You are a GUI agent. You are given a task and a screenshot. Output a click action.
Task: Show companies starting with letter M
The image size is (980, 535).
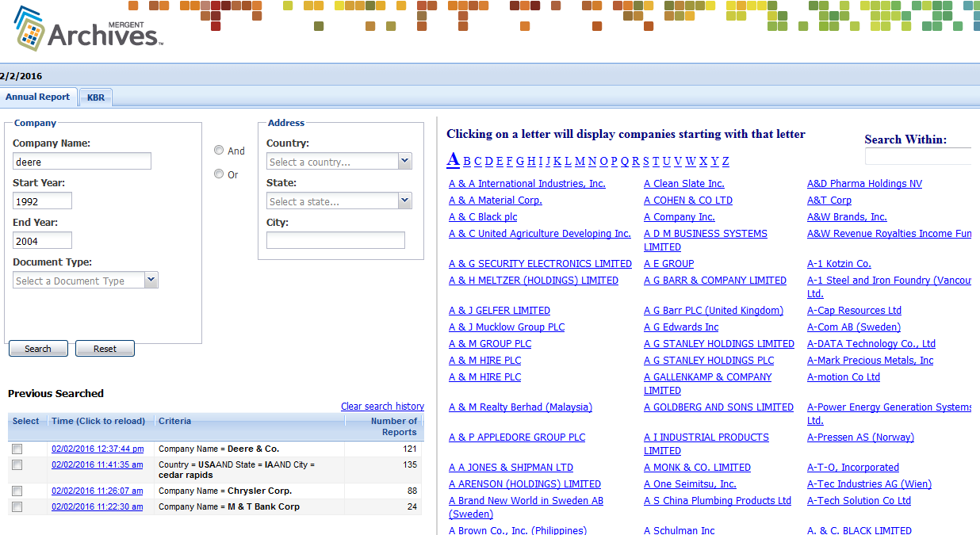tap(580, 162)
